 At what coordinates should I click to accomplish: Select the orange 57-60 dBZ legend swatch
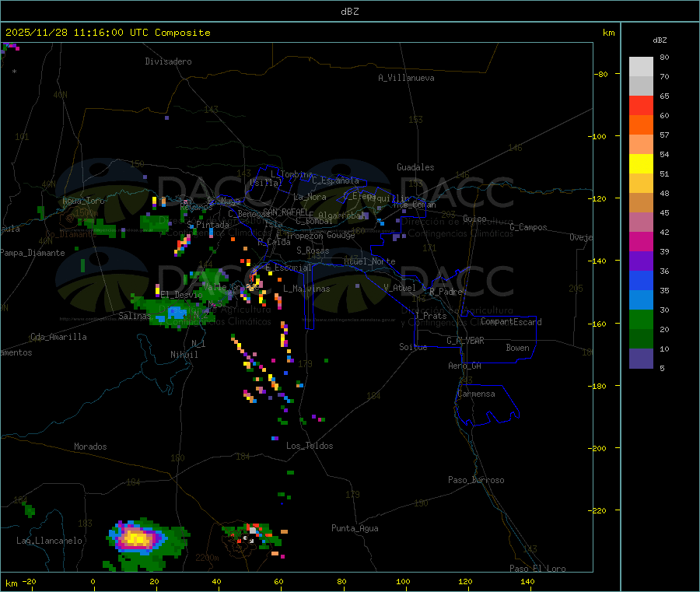point(641,125)
